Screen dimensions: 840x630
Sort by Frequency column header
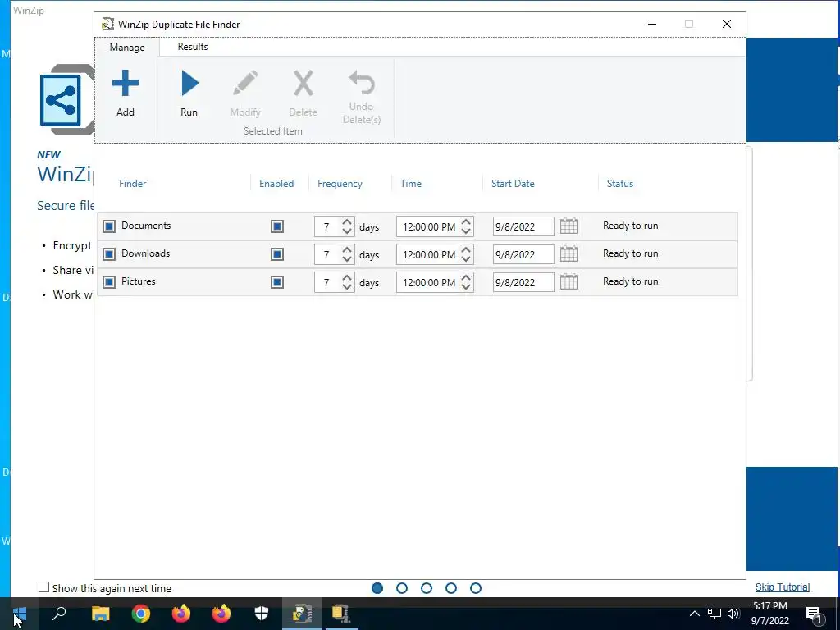click(x=340, y=183)
